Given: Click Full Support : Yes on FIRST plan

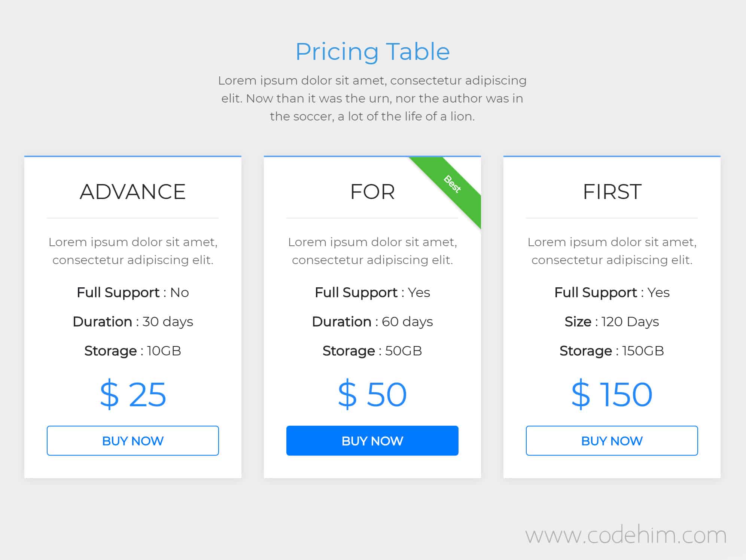Looking at the screenshot, I should tap(612, 292).
